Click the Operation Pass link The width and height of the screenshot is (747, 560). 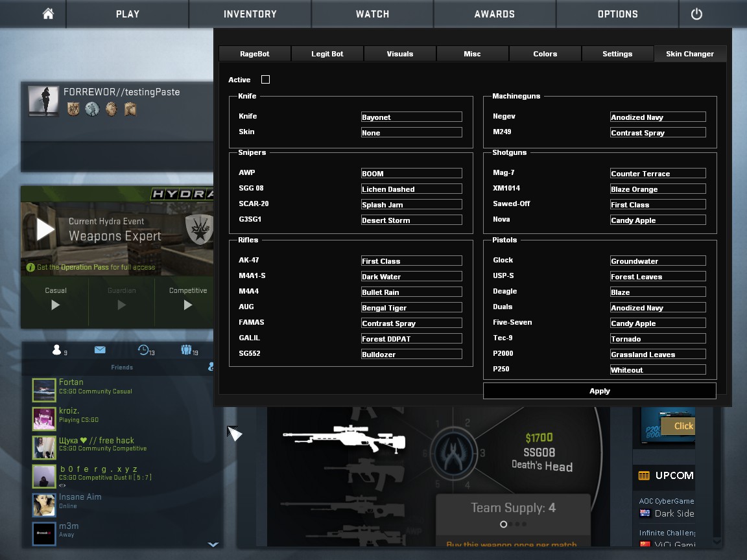pyautogui.click(x=85, y=268)
